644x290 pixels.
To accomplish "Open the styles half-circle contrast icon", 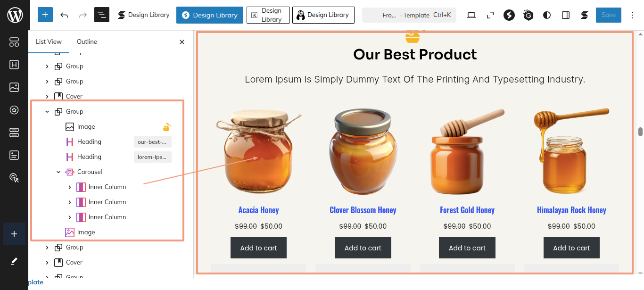I will [x=547, y=15].
